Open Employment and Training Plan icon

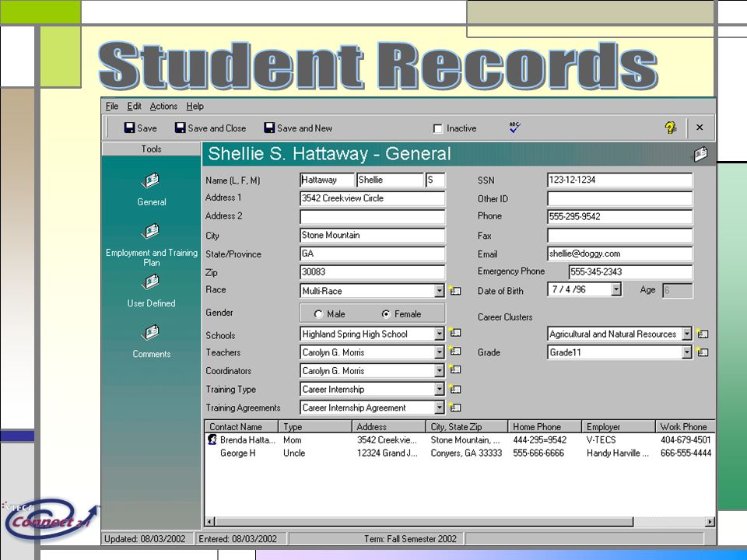[x=152, y=232]
